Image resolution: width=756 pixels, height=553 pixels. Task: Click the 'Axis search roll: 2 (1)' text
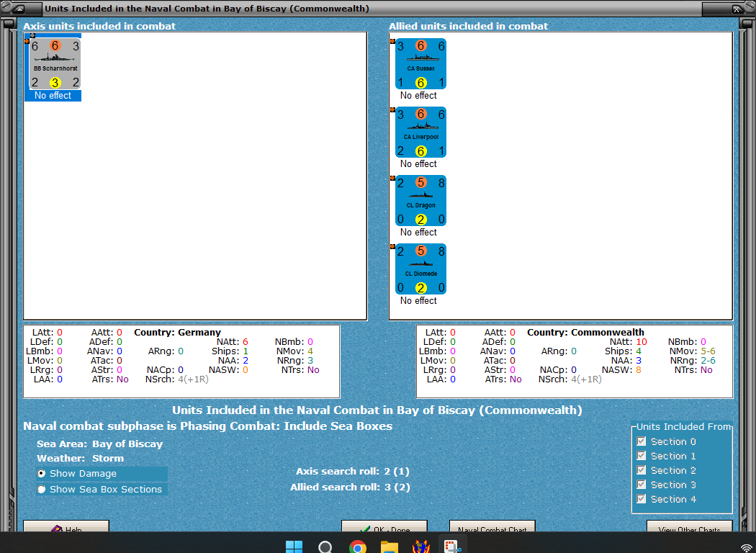353,471
